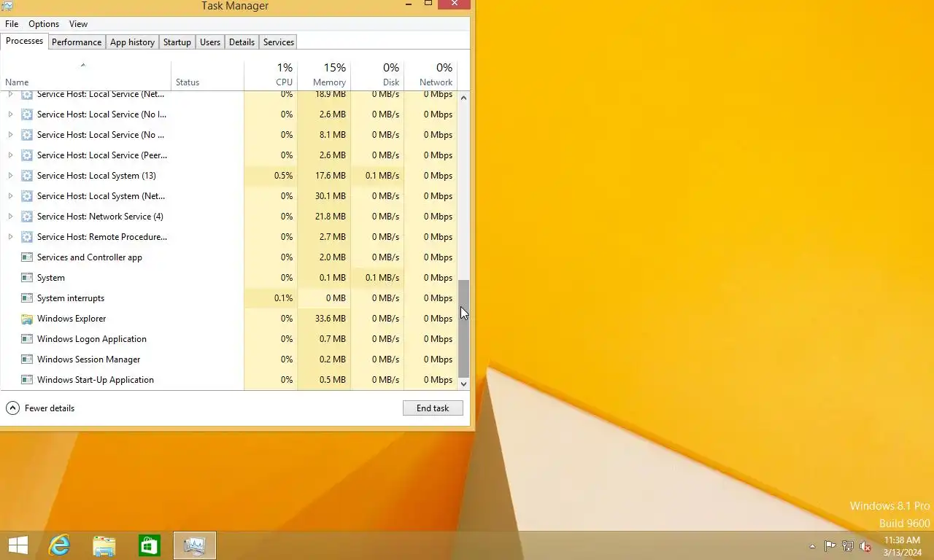The image size is (934, 560).
Task: Open the Windows Store taskbar icon
Action: [x=150, y=545]
